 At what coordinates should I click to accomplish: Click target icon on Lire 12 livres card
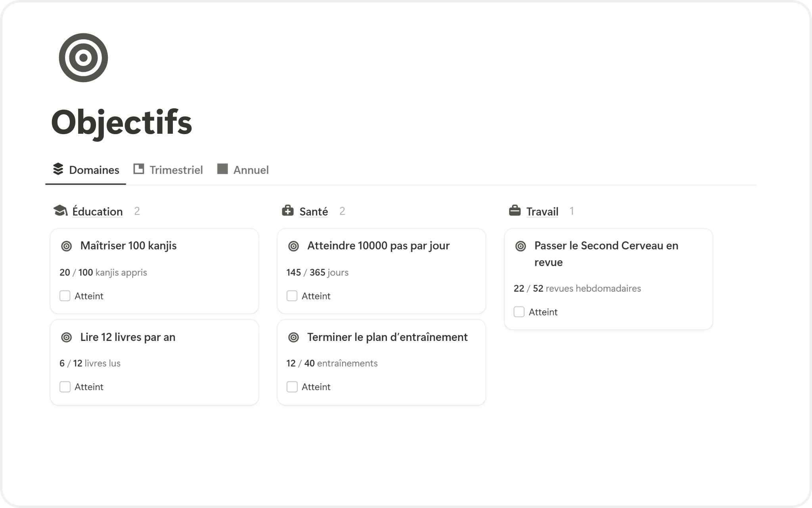(x=67, y=337)
